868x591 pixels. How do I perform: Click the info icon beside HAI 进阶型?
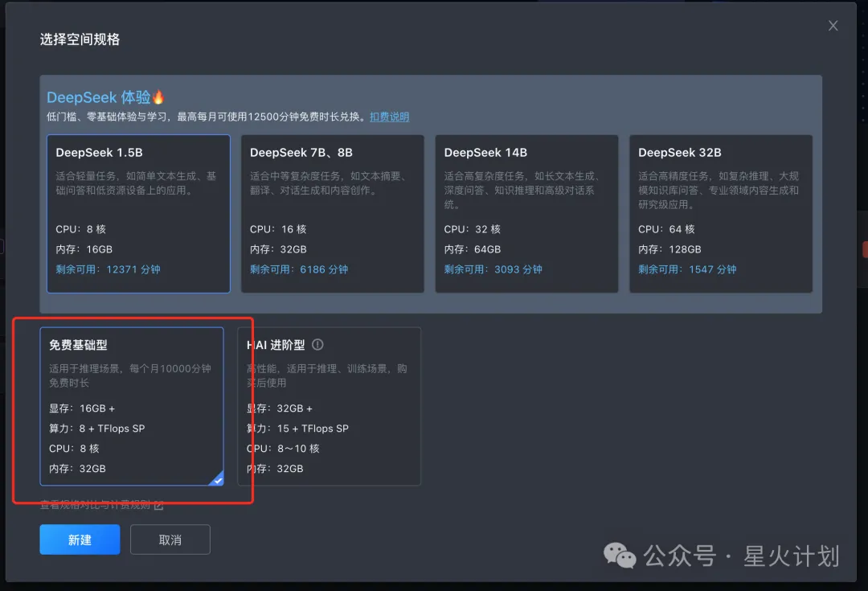click(317, 344)
